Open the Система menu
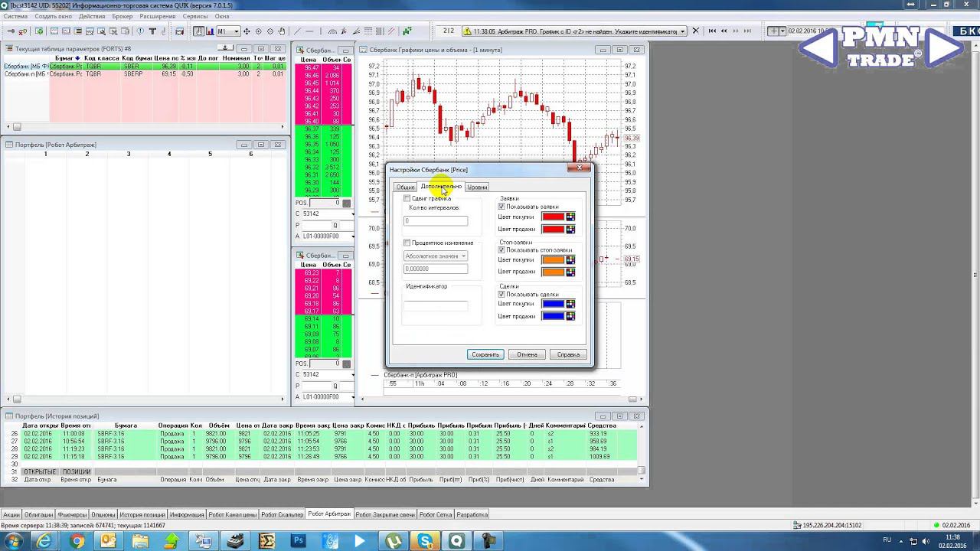The height and width of the screenshot is (551, 980). [x=15, y=16]
